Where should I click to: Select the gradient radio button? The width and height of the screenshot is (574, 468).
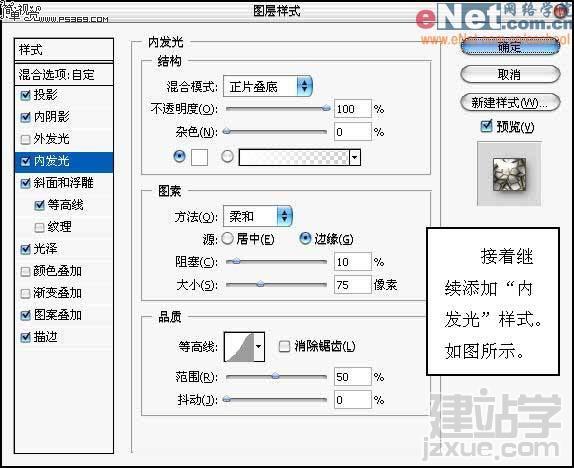pyautogui.click(x=228, y=157)
